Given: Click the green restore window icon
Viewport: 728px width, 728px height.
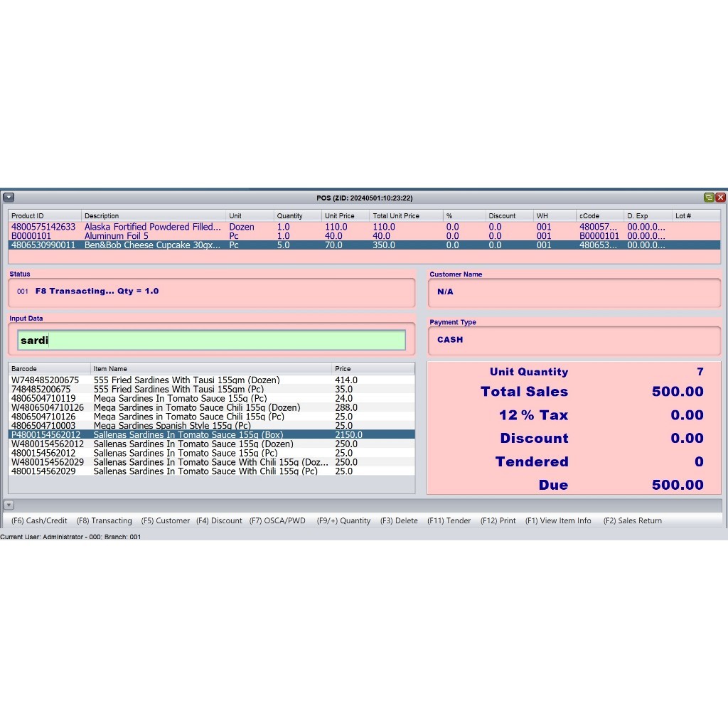Looking at the screenshot, I should pos(709,198).
